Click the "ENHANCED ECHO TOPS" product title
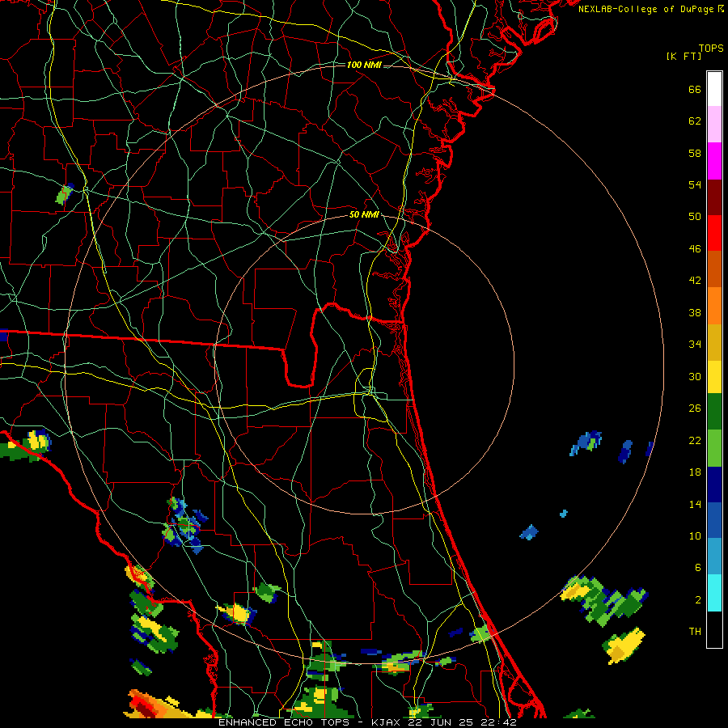The image size is (728, 728). coord(284,722)
